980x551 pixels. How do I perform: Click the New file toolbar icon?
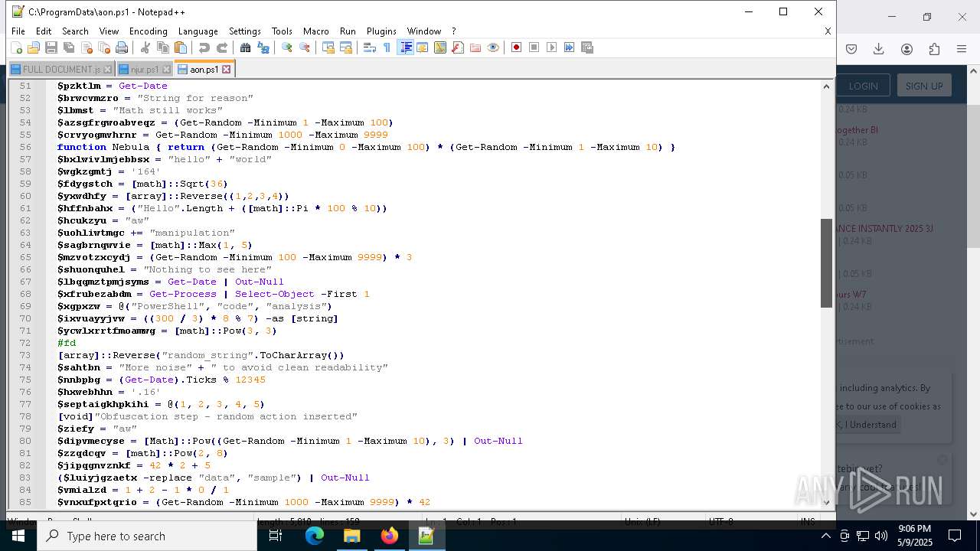click(16, 47)
